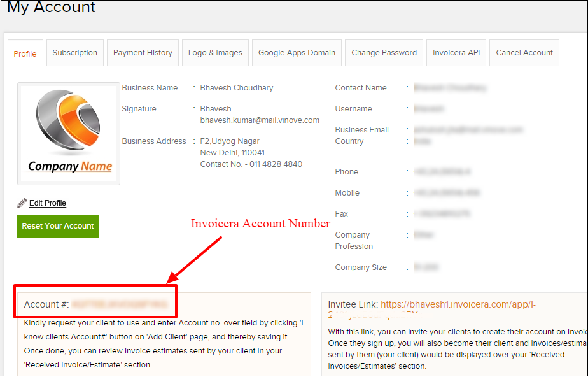
Task: Switch to the Subscription tab
Action: tap(74, 52)
